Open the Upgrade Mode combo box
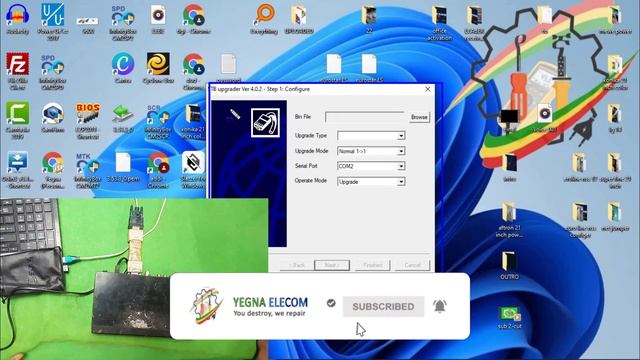640x360 pixels. pyautogui.click(x=371, y=151)
